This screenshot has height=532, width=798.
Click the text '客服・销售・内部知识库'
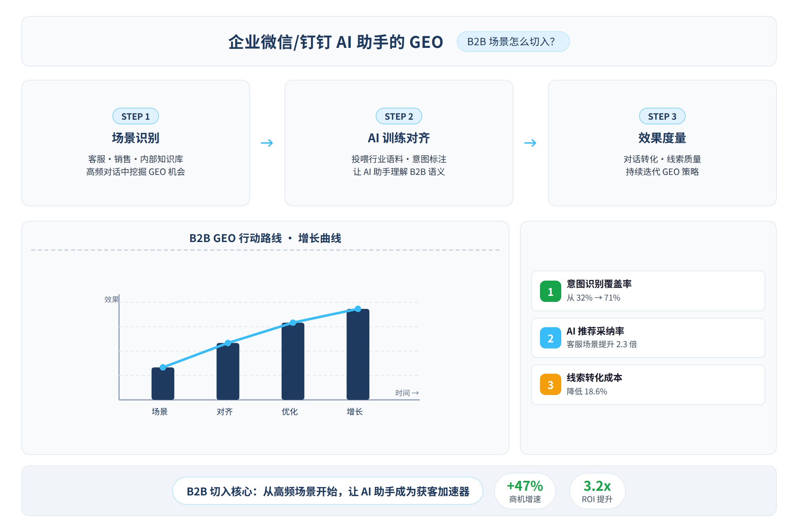(x=136, y=159)
